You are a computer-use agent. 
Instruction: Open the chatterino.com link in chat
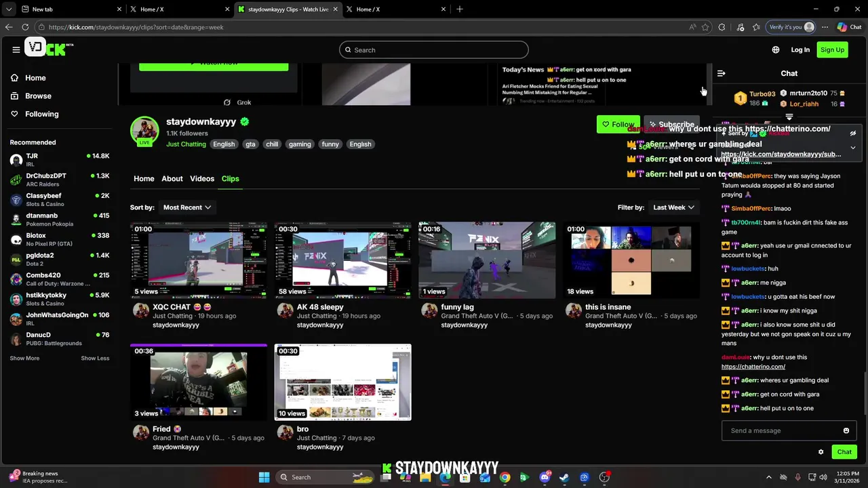pos(753,367)
